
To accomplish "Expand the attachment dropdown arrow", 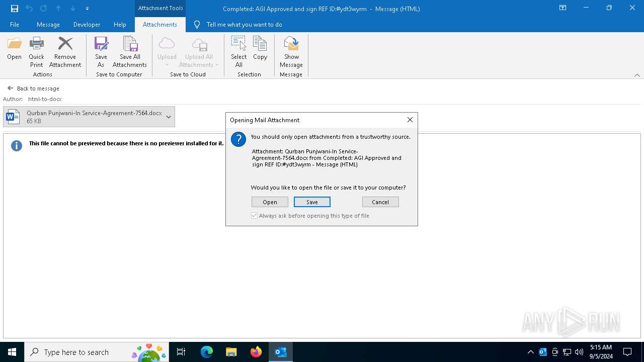I will pos(169,117).
